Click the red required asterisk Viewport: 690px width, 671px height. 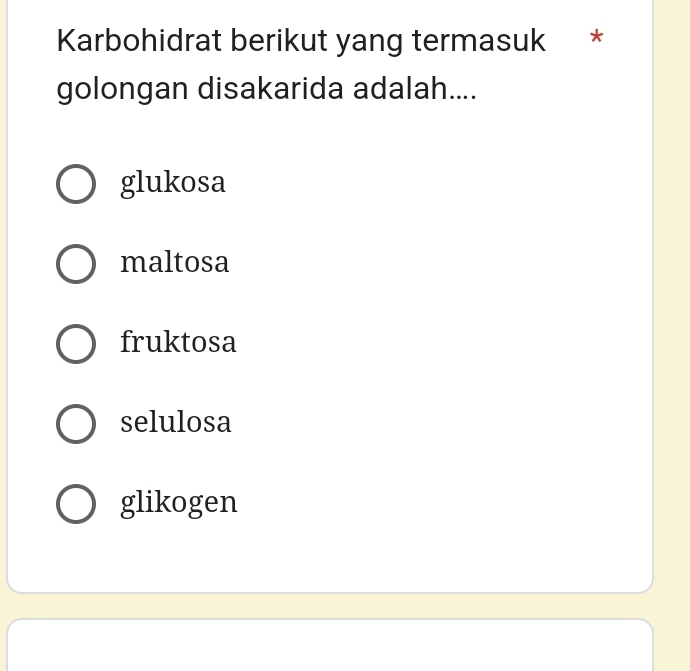coord(596,40)
